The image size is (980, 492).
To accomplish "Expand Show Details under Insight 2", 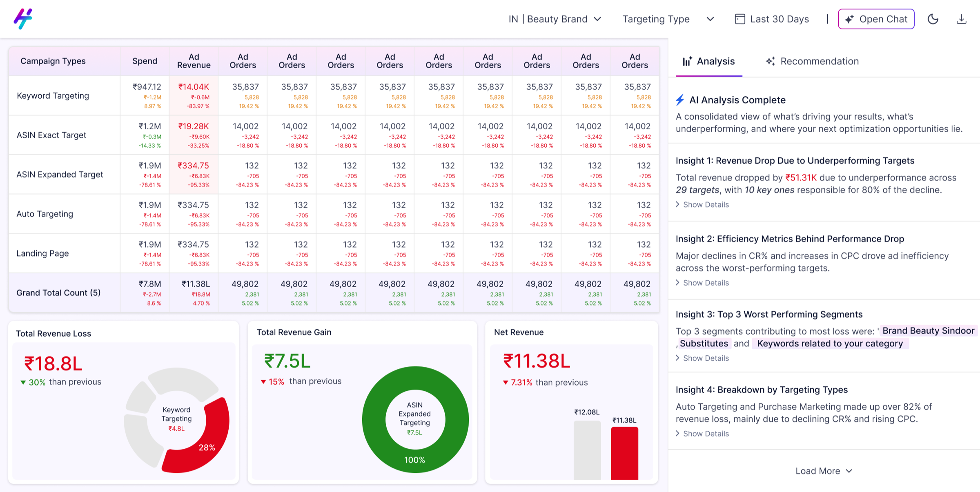I will pyautogui.click(x=702, y=283).
